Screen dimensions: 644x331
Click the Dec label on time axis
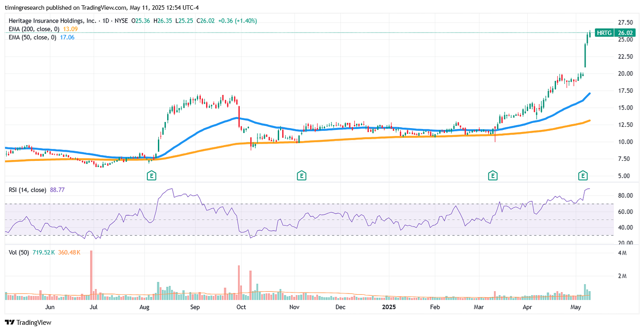click(341, 307)
